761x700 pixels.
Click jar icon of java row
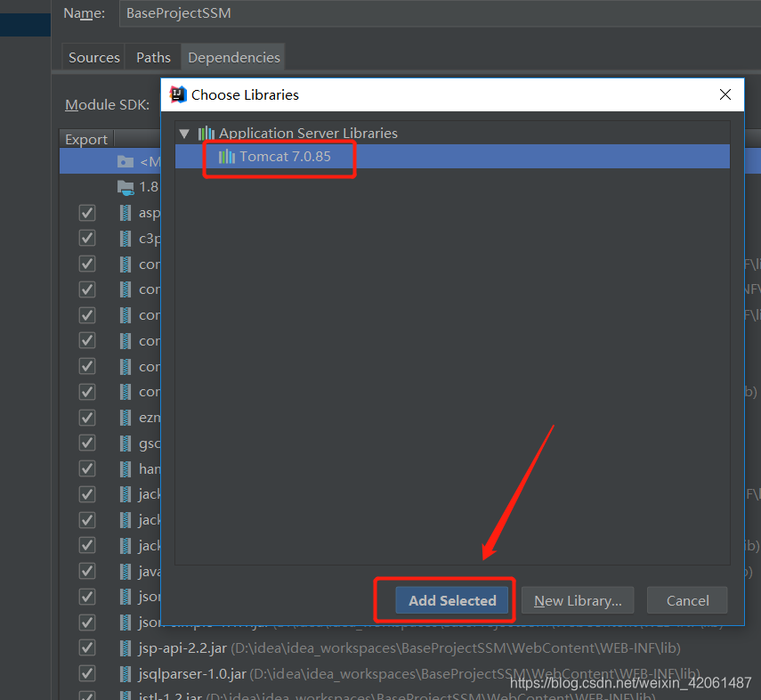click(x=125, y=571)
